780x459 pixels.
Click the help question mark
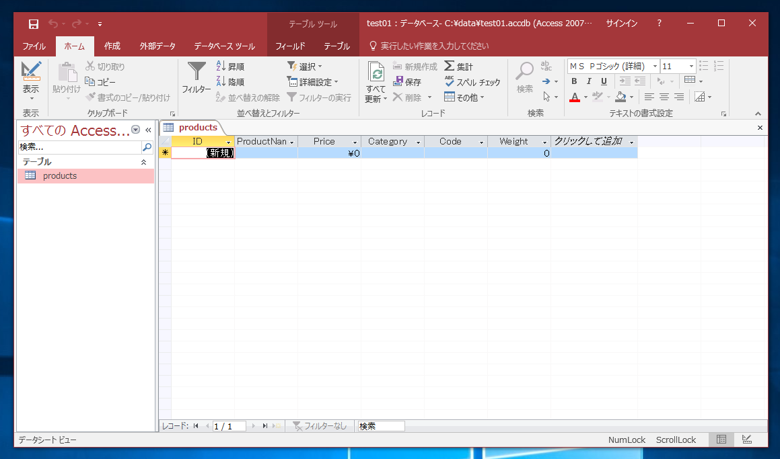[x=659, y=23]
